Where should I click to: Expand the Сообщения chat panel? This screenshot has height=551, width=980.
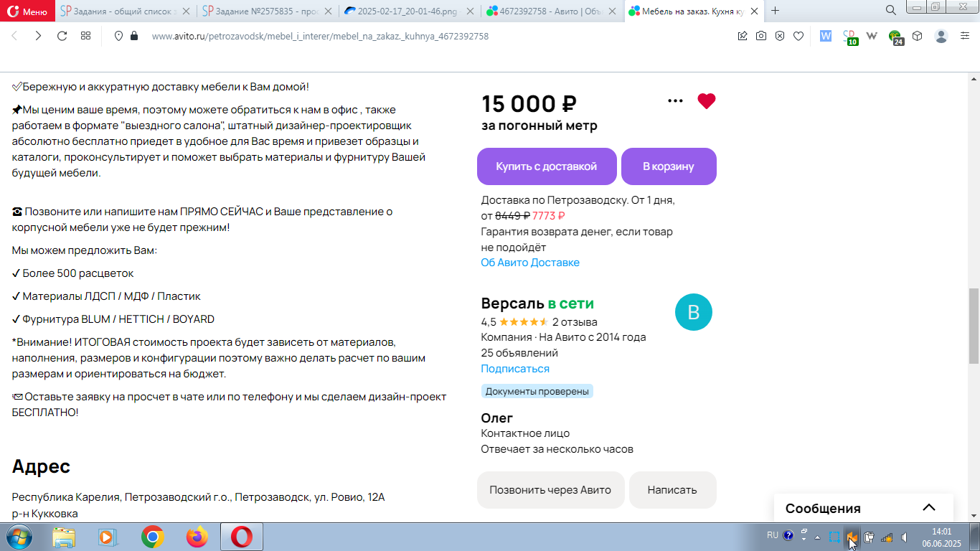[929, 508]
